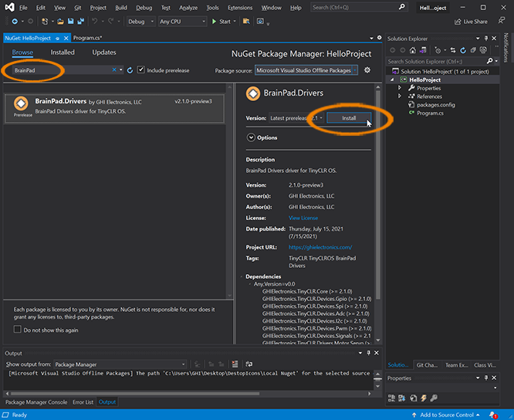This screenshot has height=420, width=514.
Task: Select Program.cs in Solution Explorer
Action: point(430,113)
